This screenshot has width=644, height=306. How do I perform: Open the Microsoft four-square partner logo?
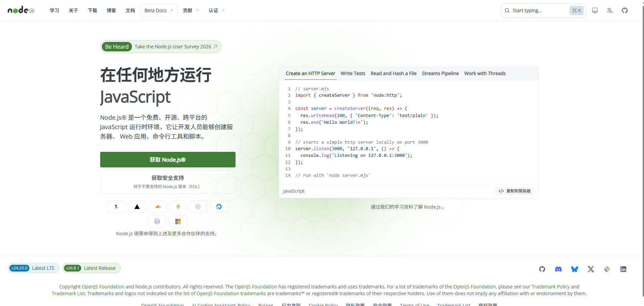click(x=178, y=221)
